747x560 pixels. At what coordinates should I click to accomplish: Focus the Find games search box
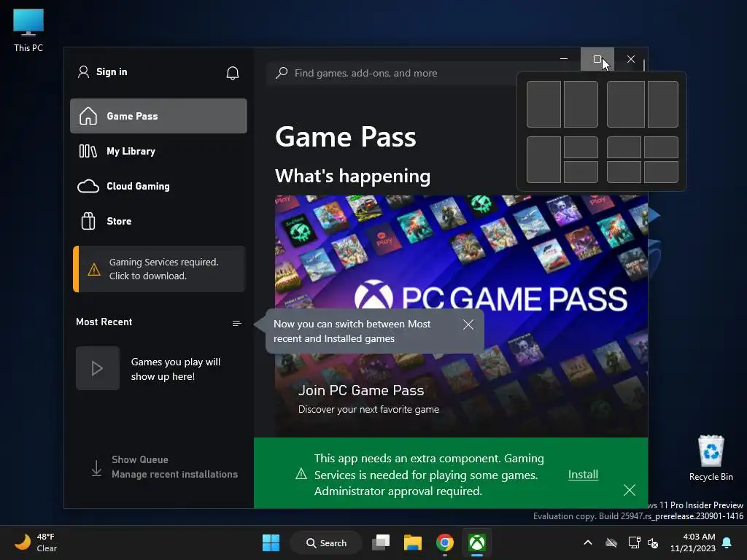pyautogui.click(x=391, y=73)
